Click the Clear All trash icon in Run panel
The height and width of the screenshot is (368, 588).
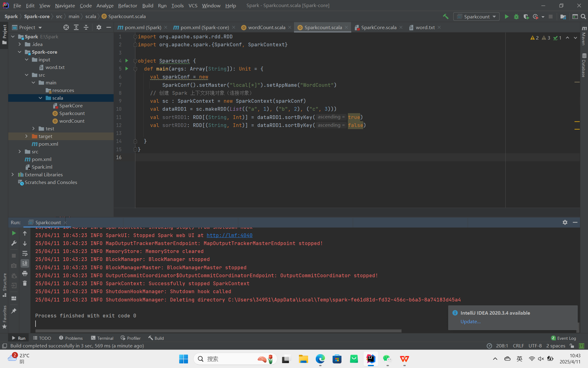(x=25, y=283)
